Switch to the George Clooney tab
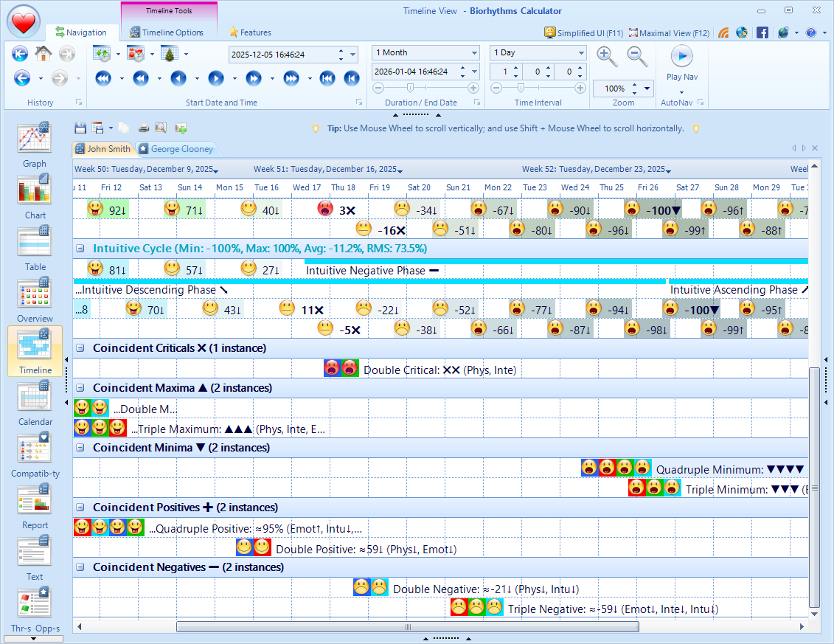The width and height of the screenshot is (834, 644). [176, 149]
